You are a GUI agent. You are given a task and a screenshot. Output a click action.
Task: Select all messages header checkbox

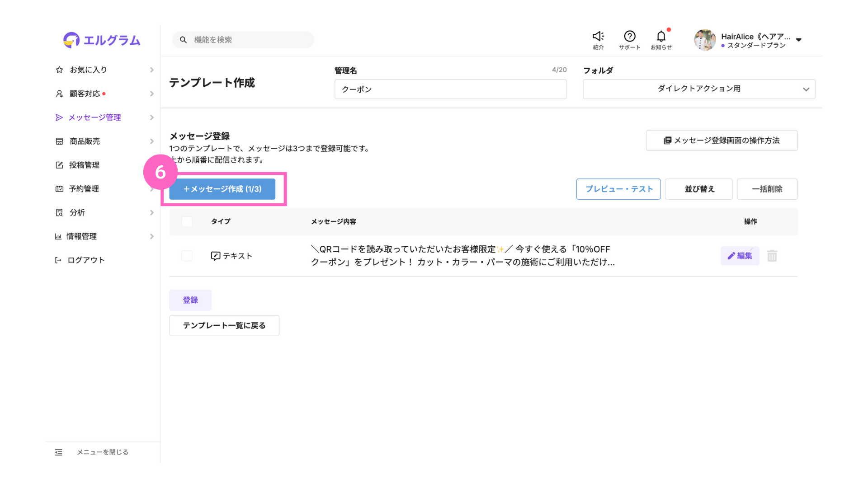point(187,221)
